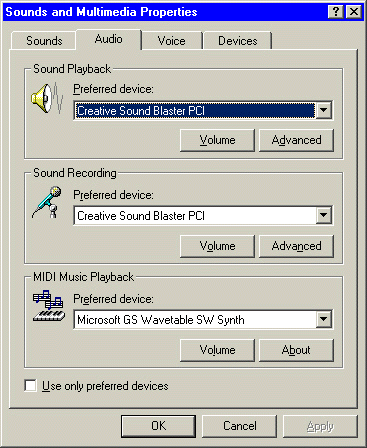The image size is (367, 448).
Task: Select the Audio tab
Action: click(109, 39)
